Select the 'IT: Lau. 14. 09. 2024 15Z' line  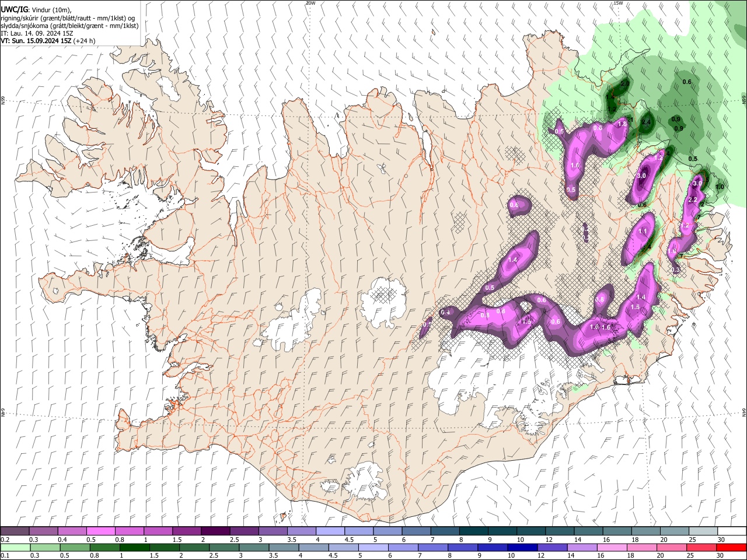tap(37, 33)
